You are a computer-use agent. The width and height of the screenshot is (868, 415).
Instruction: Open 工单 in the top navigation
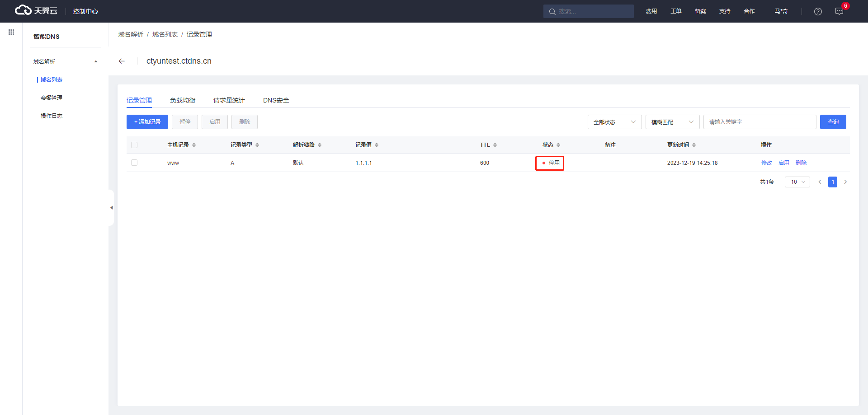[676, 11]
